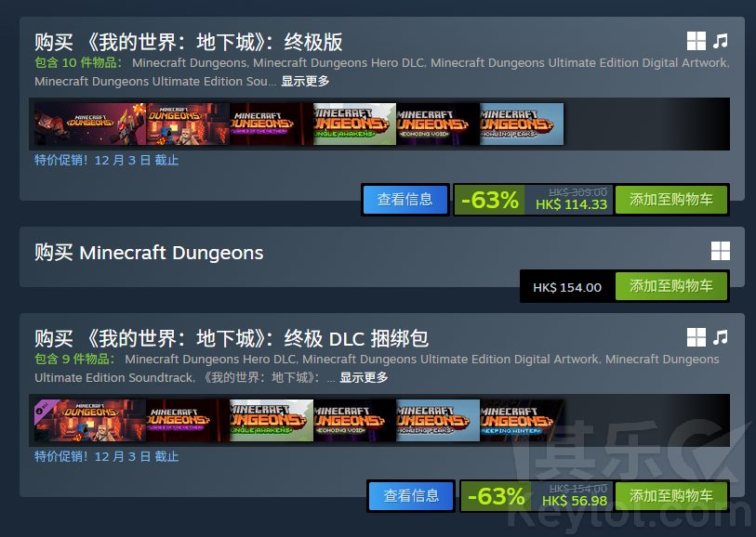Open 查看信息 for the Ultimate DLC bundle
The width and height of the screenshot is (756, 537).
pyautogui.click(x=411, y=495)
